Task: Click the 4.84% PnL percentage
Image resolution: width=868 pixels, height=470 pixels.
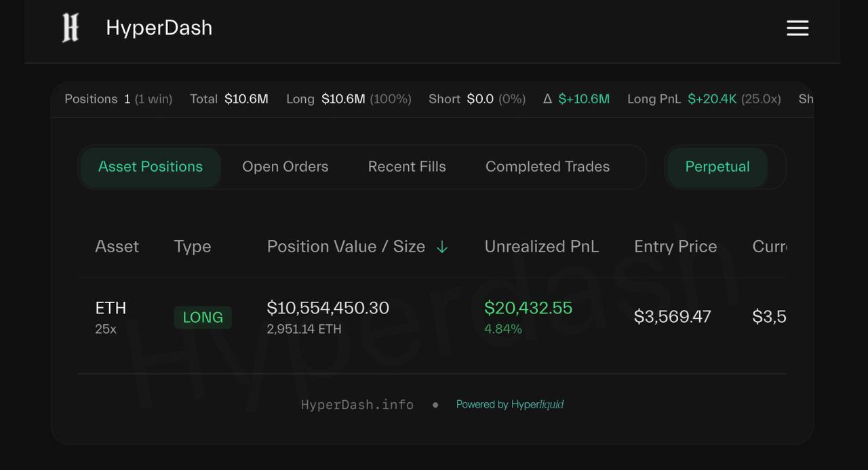Action: (503, 329)
